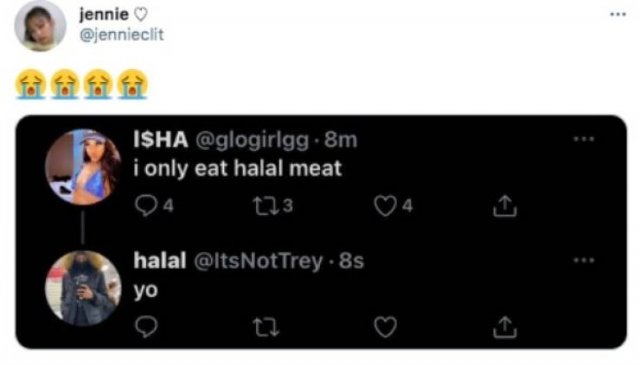
Task: Share ISHA's tweet via the share icon
Action: [x=505, y=205]
